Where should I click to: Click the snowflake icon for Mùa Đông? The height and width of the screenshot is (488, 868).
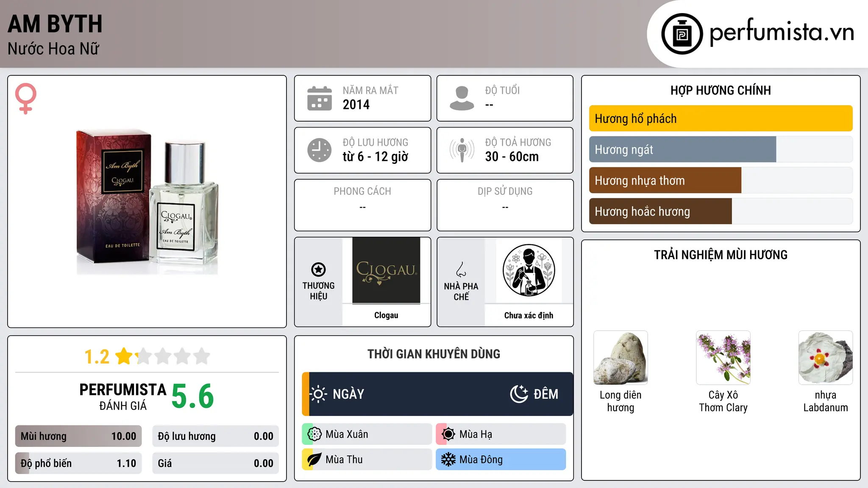pos(448,460)
